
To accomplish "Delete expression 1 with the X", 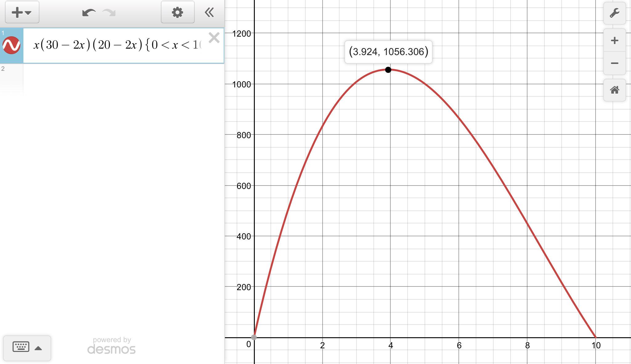I will click(x=214, y=38).
